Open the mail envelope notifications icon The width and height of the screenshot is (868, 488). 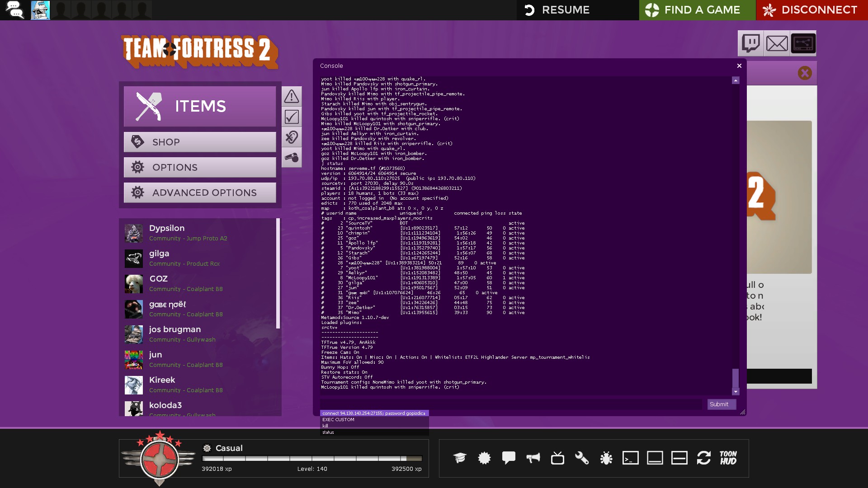tap(777, 43)
